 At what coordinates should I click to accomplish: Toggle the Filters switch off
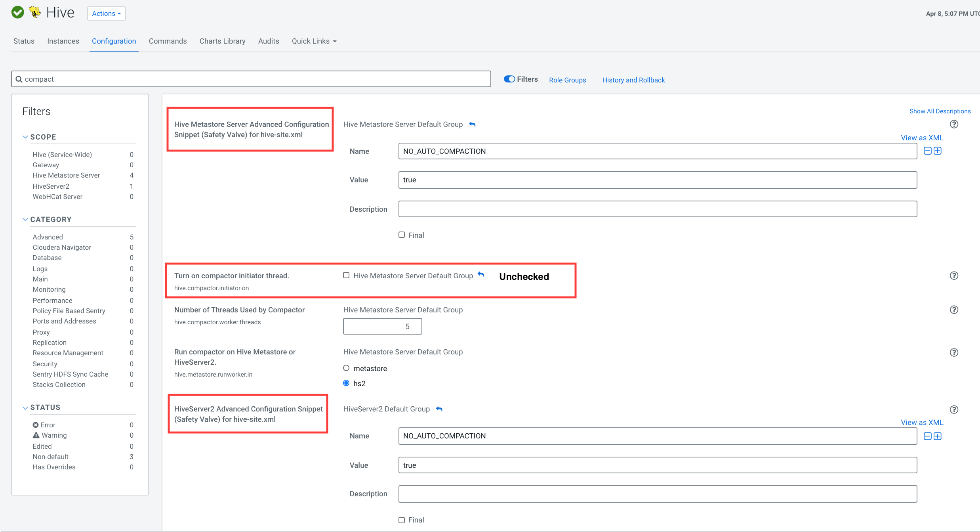509,79
